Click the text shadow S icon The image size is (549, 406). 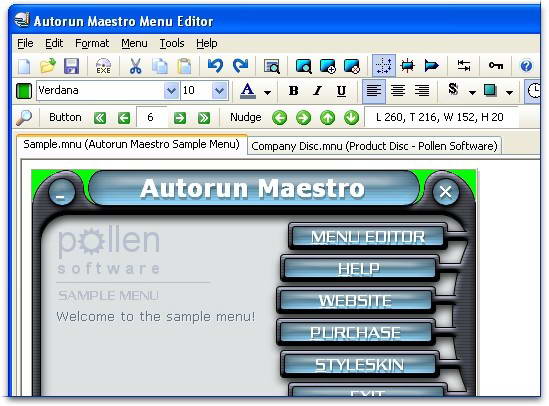click(453, 90)
